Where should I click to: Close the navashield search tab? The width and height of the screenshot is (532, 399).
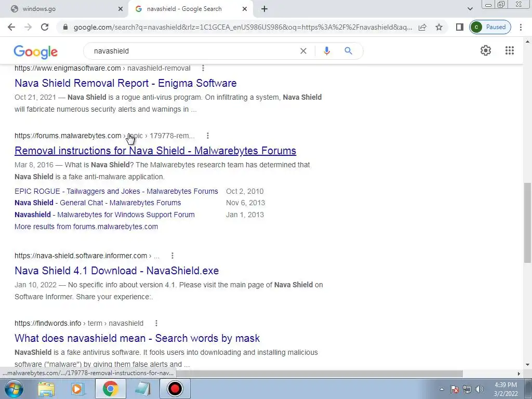245,9
